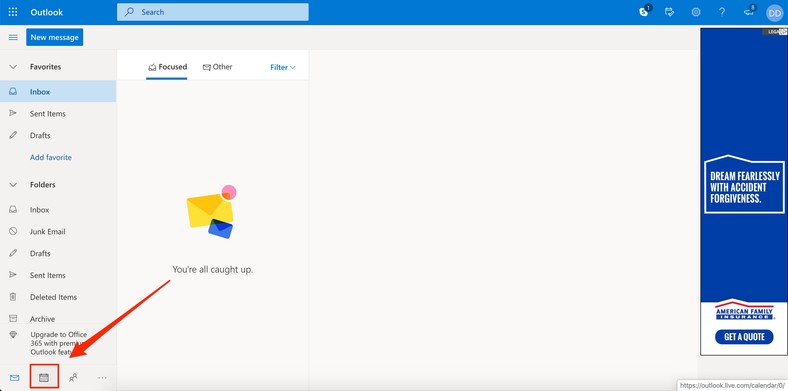Toggle the hamburger navigation pane button
The width and height of the screenshot is (788, 391).
pyautogui.click(x=14, y=37)
